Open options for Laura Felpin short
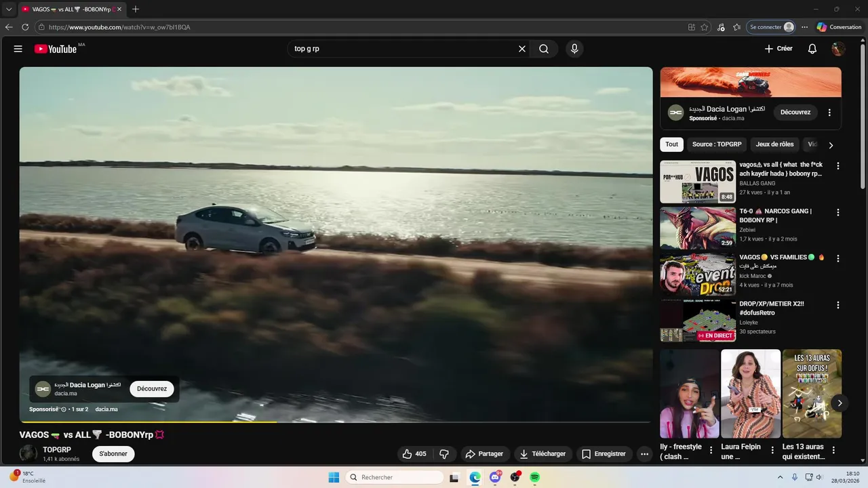868x488 pixels. [x=772, y=450]
